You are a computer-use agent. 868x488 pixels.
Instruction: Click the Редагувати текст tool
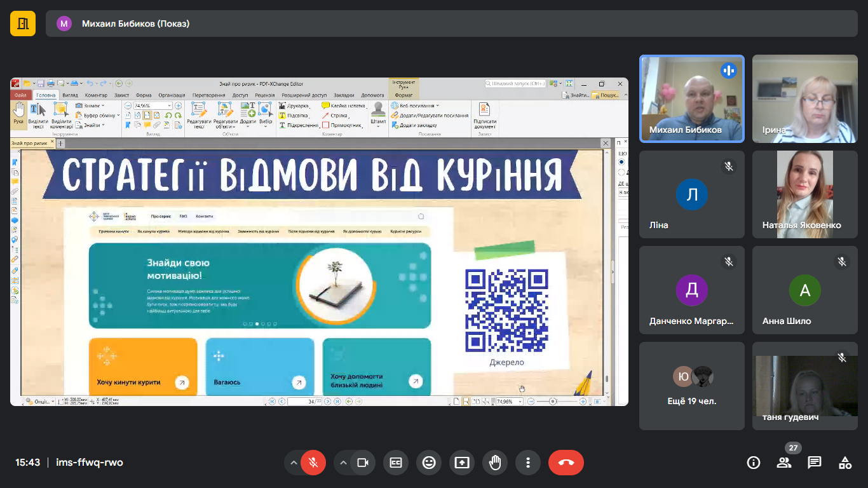pyautogui.click(x=199, y=116)
